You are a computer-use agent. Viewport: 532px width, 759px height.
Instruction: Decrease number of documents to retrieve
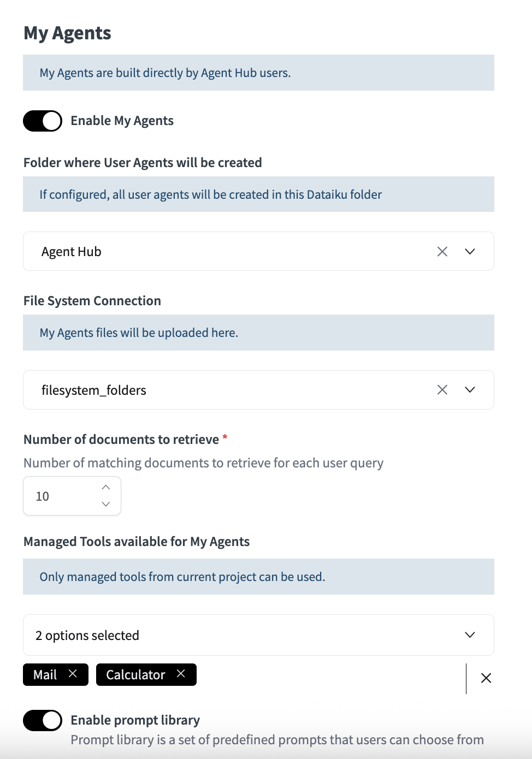click(106, 504)
